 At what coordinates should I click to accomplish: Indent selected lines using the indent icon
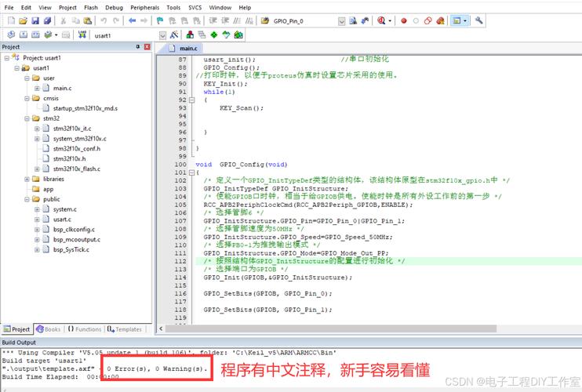click(x=213, y=20)
